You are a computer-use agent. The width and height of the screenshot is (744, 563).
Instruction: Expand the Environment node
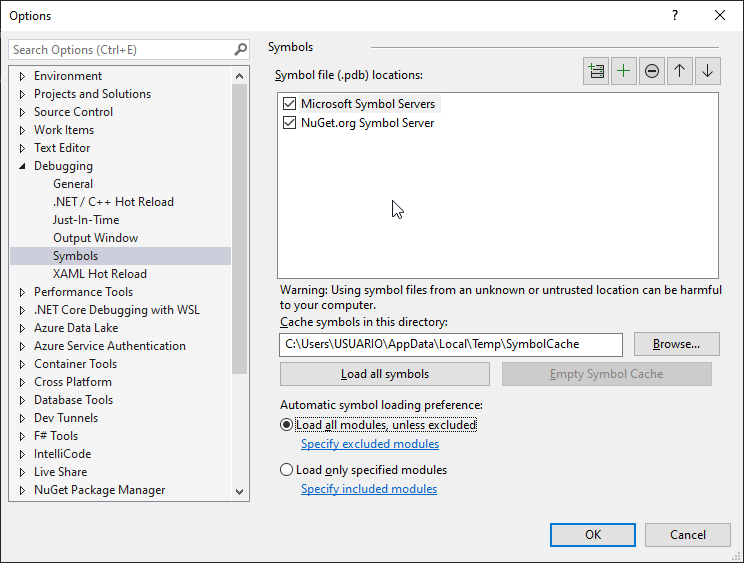tap(22, 76)
